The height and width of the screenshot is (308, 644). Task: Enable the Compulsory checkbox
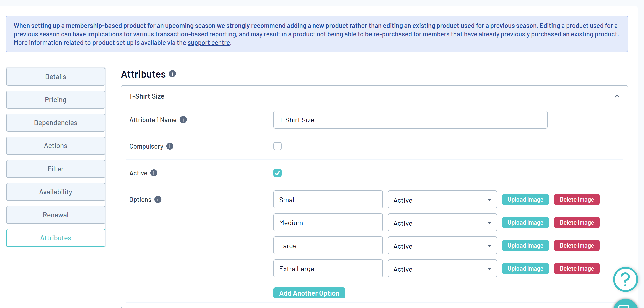277,146
